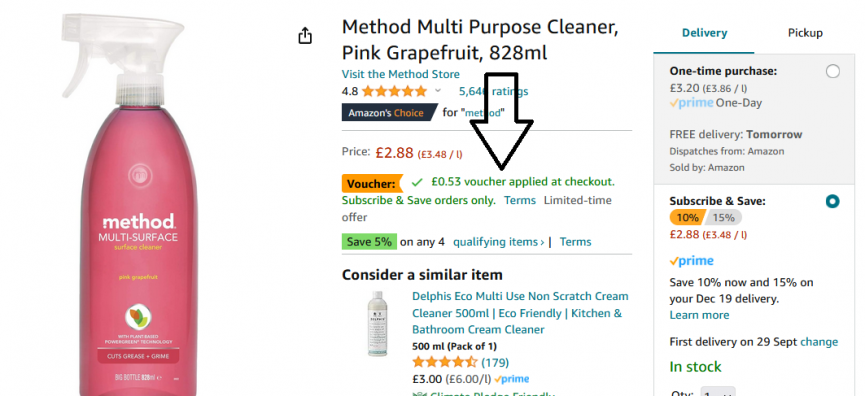This screenshot has height=396, width=865.
Task: Click the Delphis cream cleaner thumbnail
Action: pos(378,323)
